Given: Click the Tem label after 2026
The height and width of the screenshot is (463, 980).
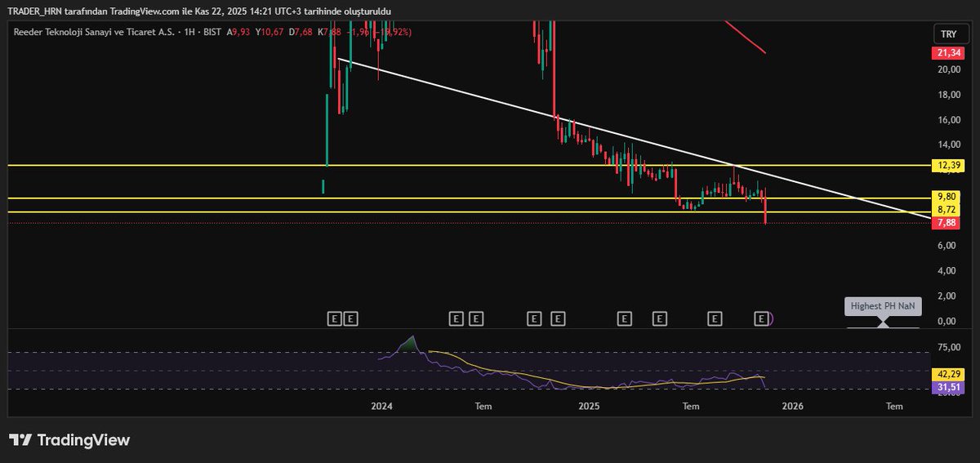Looking at the screenshot, I should click(895, 406).
